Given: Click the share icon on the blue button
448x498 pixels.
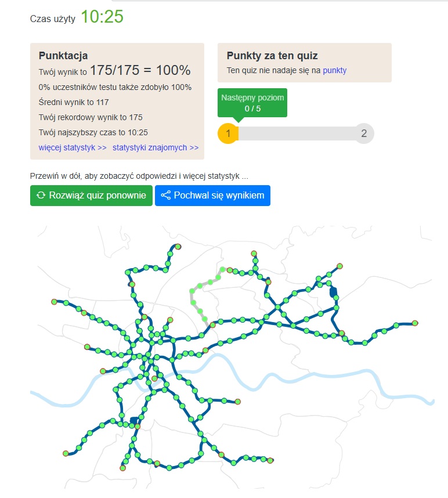Looking at the screenshot, I should tap(165, 196).
